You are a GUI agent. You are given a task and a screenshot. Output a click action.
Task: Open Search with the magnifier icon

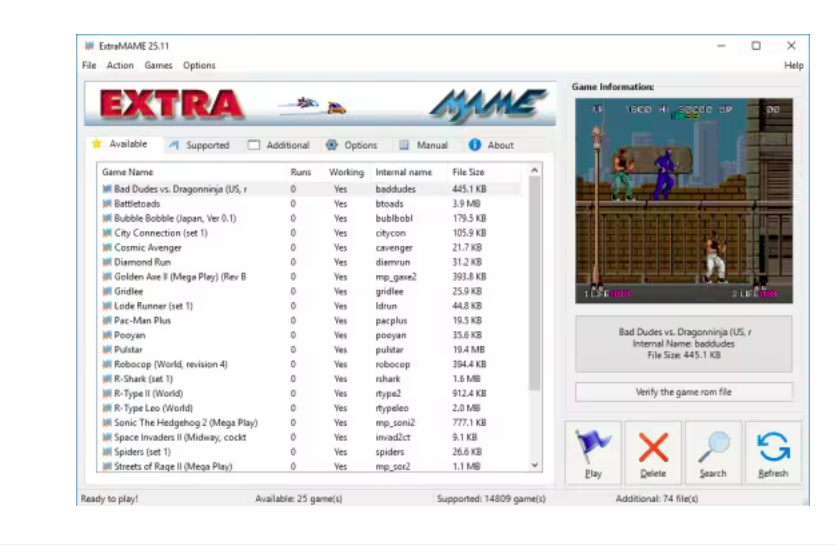(x=713, y=453)
